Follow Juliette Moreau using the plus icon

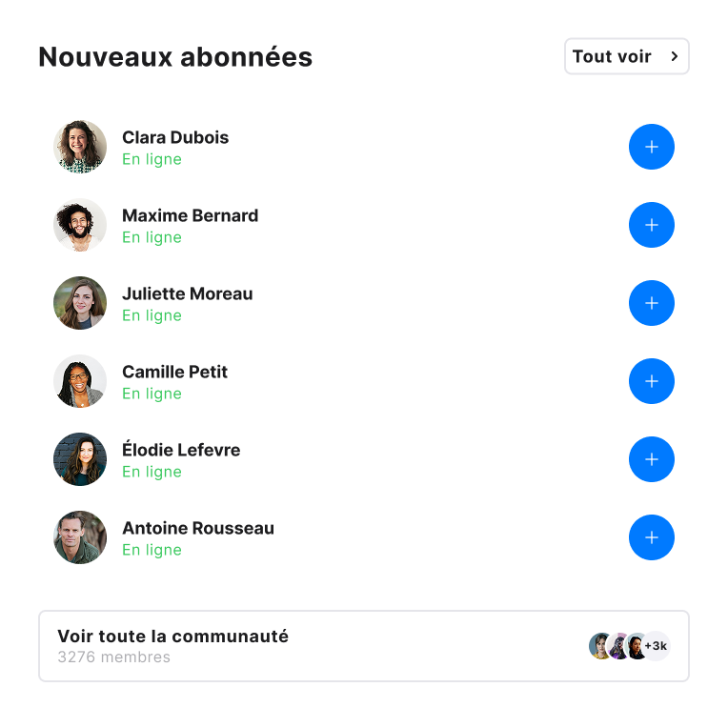652,303
